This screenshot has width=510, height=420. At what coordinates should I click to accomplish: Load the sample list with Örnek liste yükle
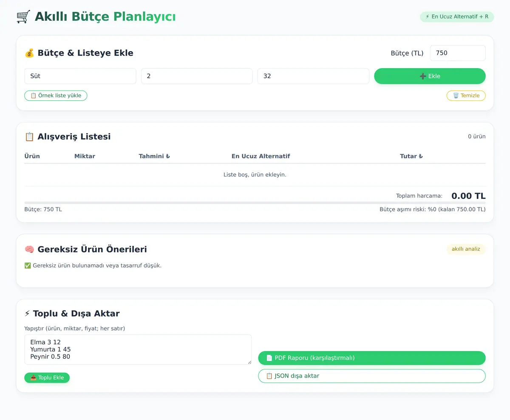[56, 96]
